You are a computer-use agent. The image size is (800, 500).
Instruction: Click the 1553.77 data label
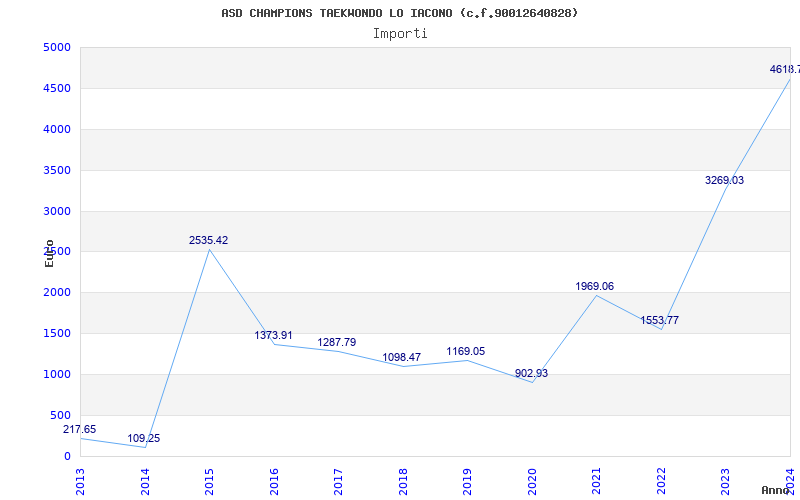click(660, 320)
